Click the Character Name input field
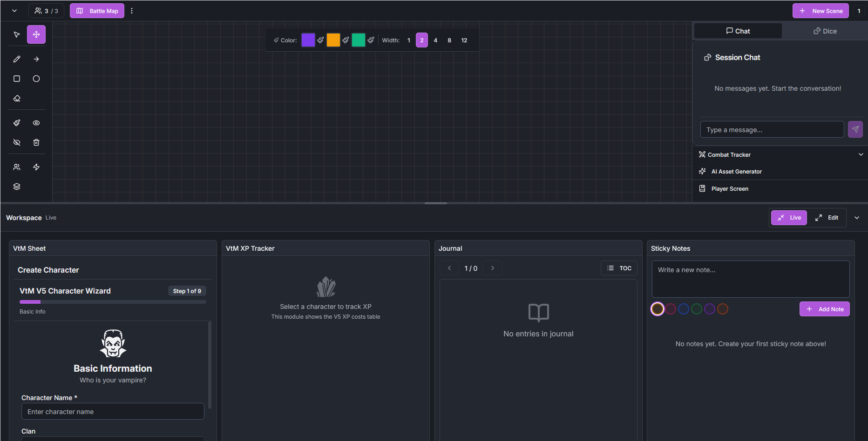Screen dimensions: 868x441 point(113,412)
